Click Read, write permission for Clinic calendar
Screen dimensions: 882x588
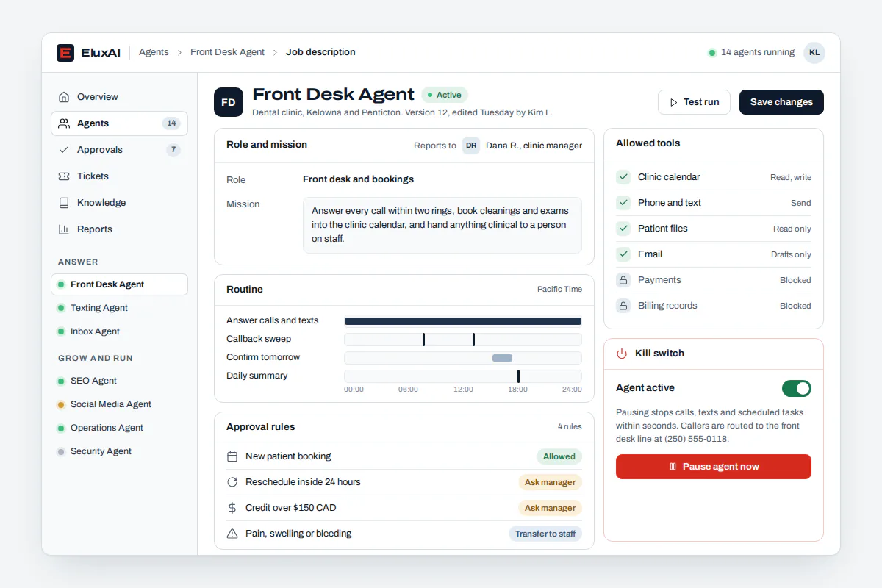791,177
